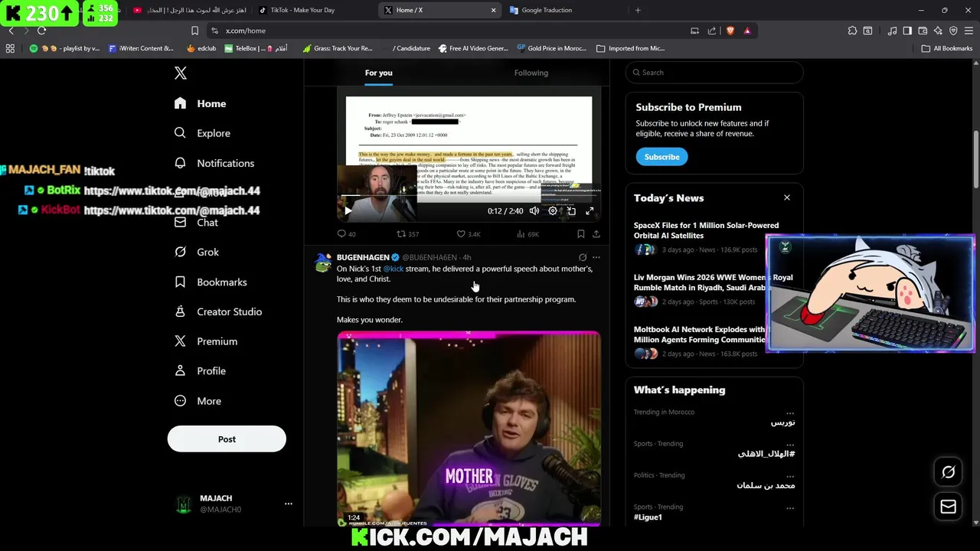Open video playback settings gear
Image resolution: width=980 pixels, height=551 pixels.
553,211
